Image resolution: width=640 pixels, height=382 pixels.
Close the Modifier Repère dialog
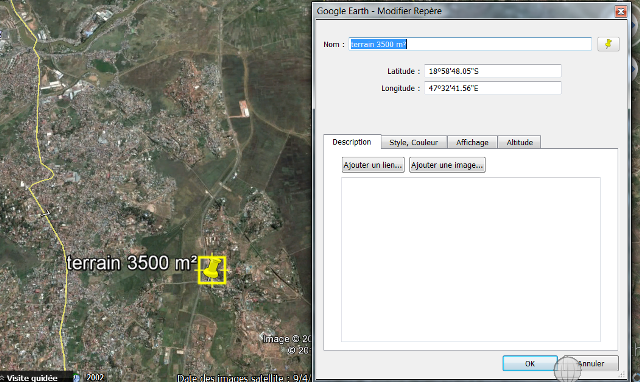click(620, 11)
